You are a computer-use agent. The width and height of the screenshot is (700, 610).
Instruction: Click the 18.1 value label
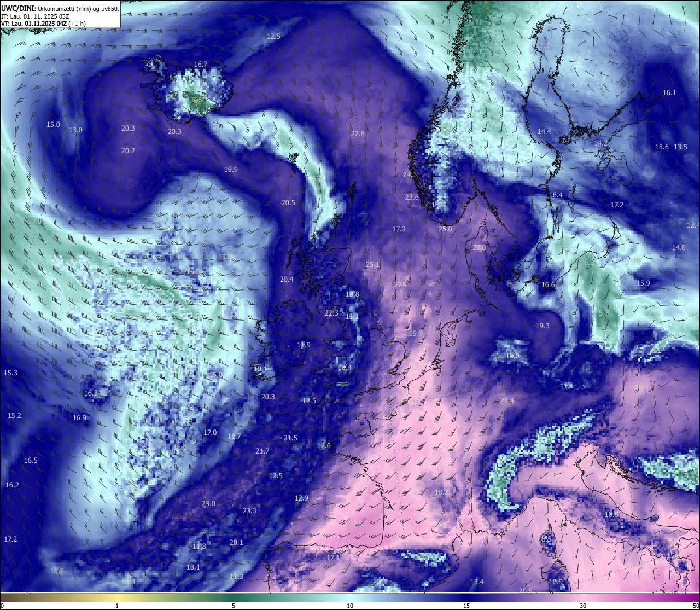(193, 567)
